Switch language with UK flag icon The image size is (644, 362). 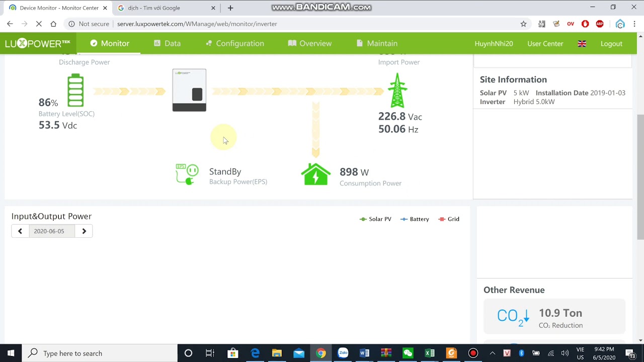coord(582,44)
